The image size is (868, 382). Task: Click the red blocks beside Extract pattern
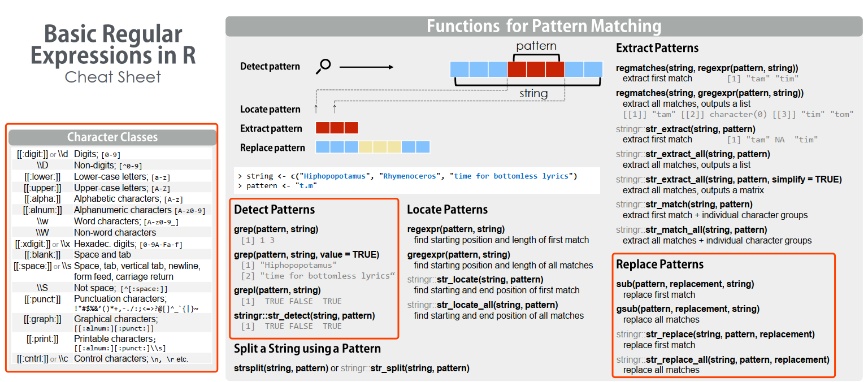[337, 128]
